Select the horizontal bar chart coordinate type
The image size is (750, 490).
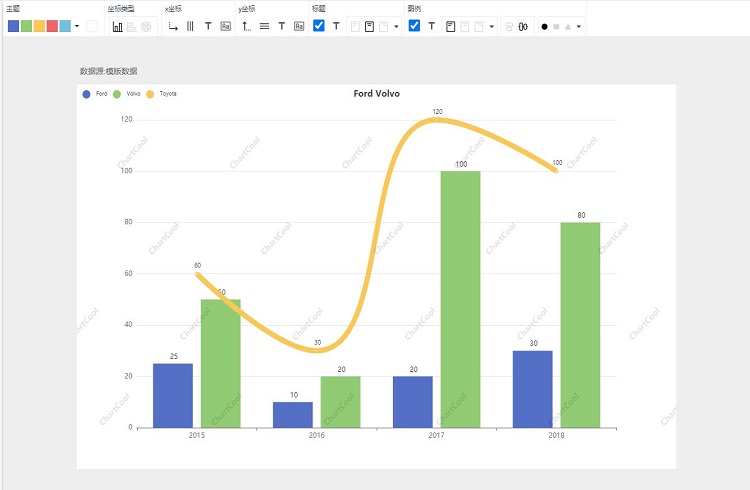point(132,26)
